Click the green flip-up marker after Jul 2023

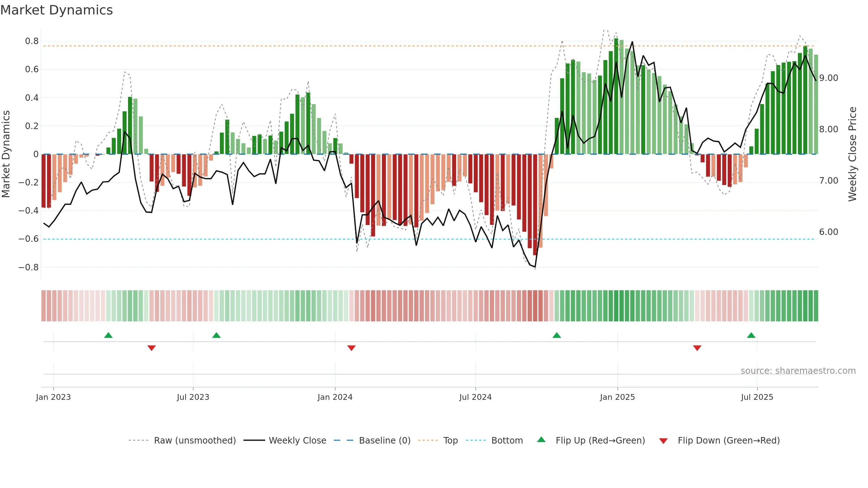216,335
